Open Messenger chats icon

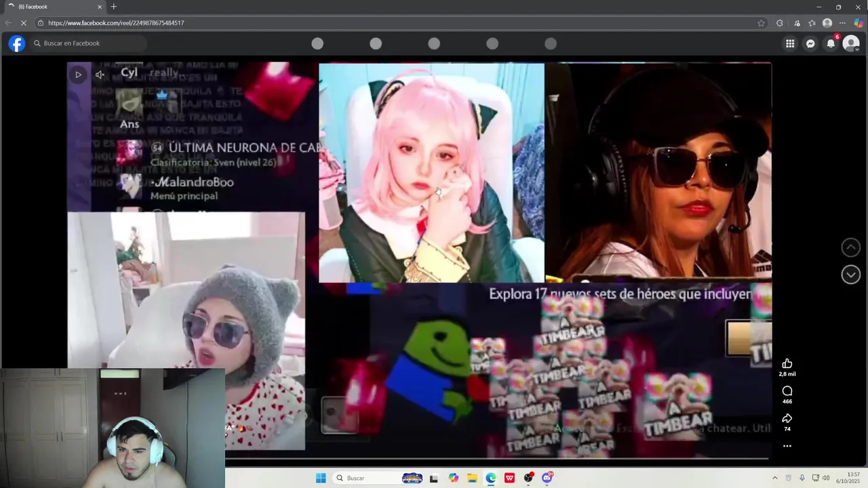click(810, 43)
